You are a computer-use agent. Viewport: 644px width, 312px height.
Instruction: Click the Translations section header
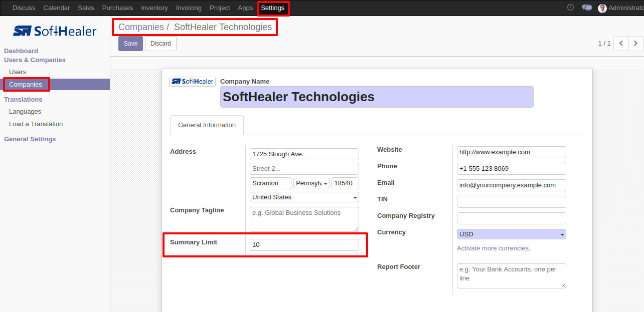click(x=23, y=100)
